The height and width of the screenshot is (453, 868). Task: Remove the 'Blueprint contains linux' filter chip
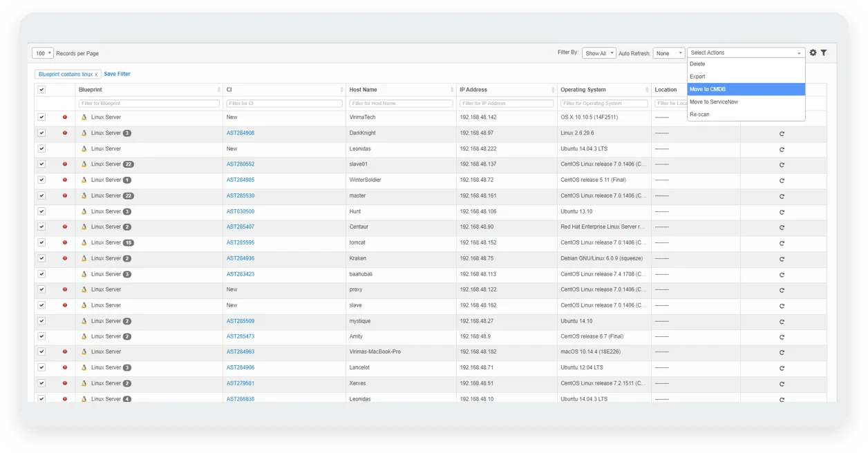click(x=96, y=75)
